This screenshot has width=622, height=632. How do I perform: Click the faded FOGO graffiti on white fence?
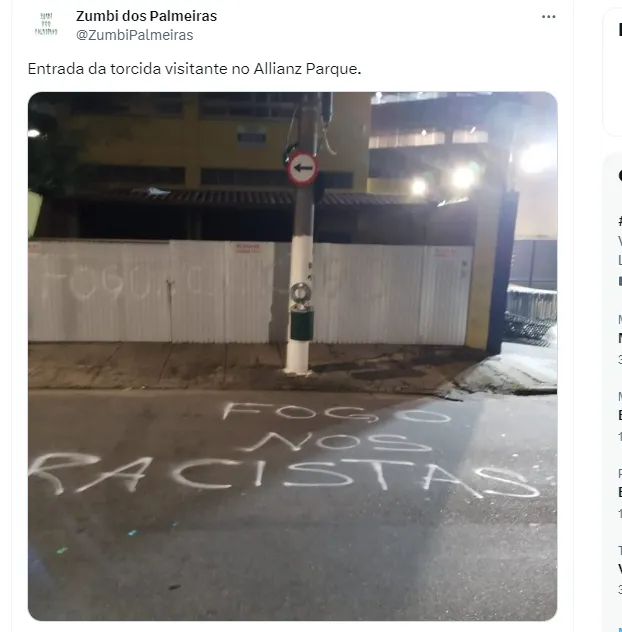click(x=97, y=281)
